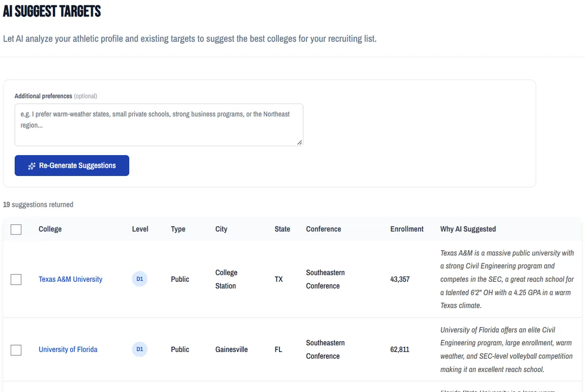Select the 62,811 enrollment value
The image size is (585, 392).
(400, 350)
